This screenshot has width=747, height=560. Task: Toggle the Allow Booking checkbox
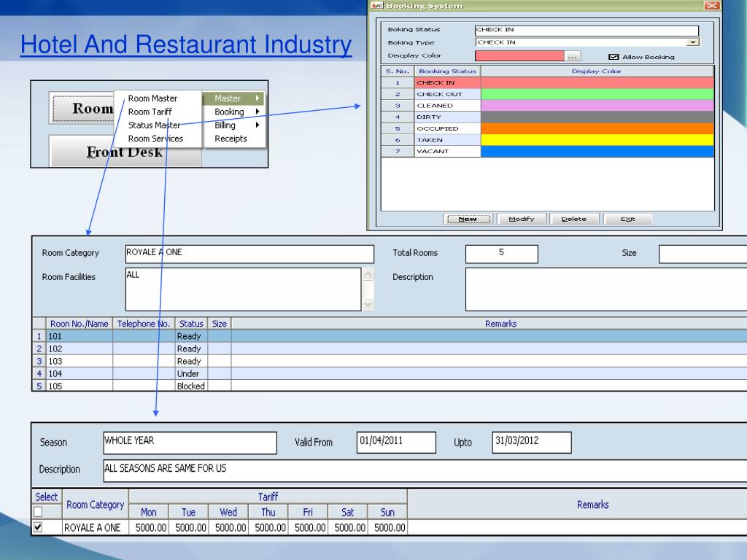point(614,57)
